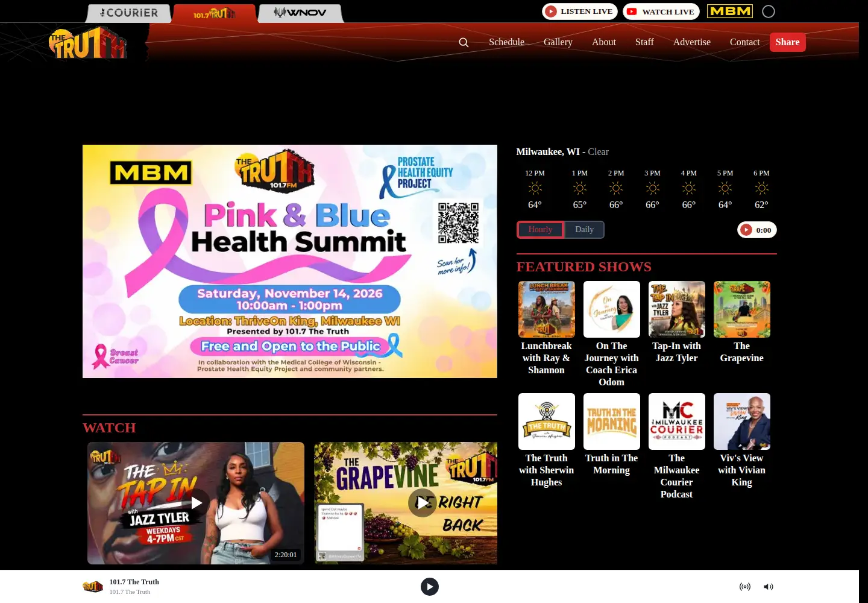Click the player station logo thumbnail
Viewport: 868px width, 603px height.
[x=93, y=587]
